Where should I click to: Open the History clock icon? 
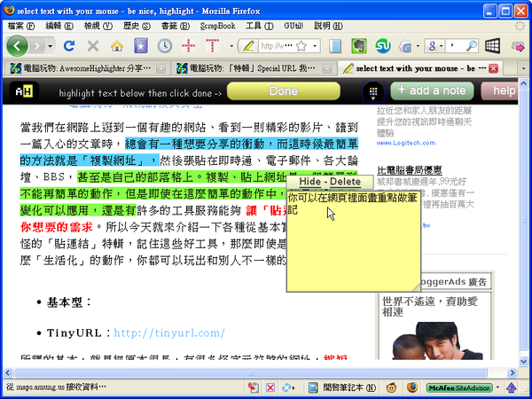tap(165, 46)
